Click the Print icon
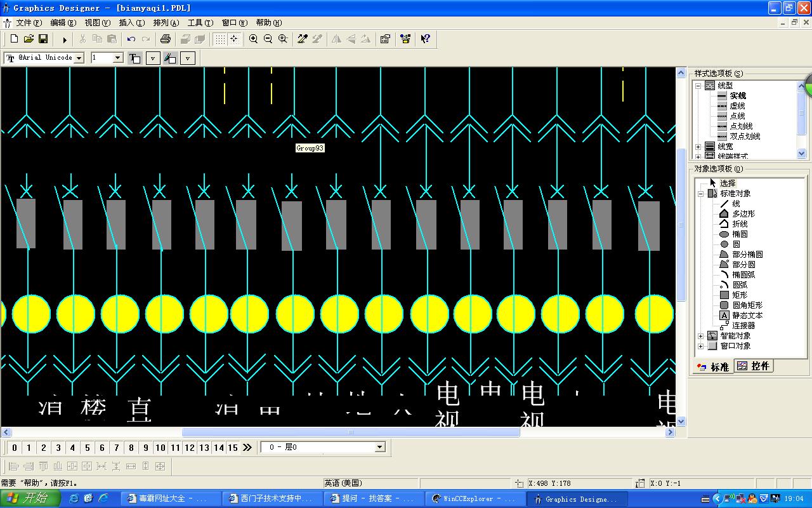This screenshot has width=812, height=508. click(166, 39)
